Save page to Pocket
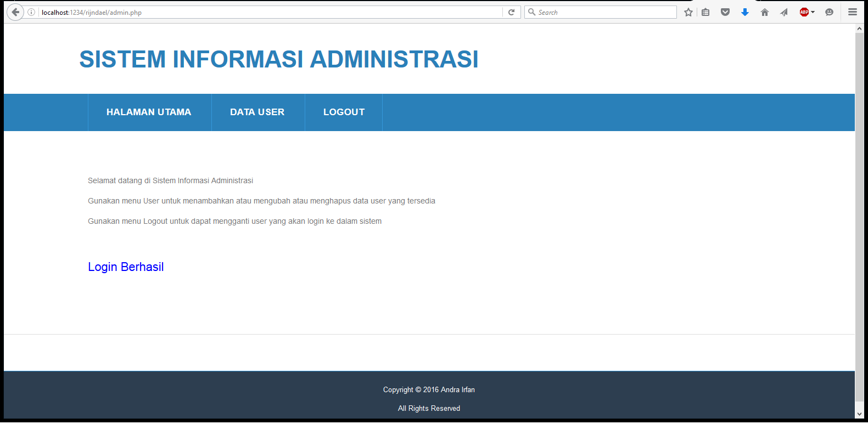This screenshot has width=868, height=424. click(725, 12)
